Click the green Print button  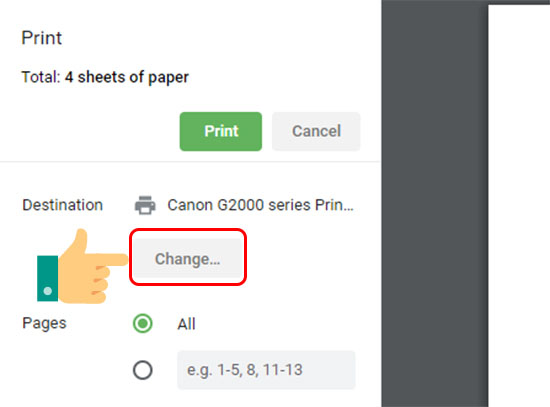(x=221, y=132)
